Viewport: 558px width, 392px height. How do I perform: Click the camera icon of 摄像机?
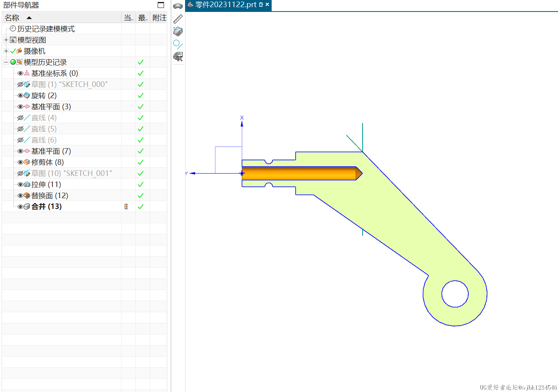[x=19, y=51]
